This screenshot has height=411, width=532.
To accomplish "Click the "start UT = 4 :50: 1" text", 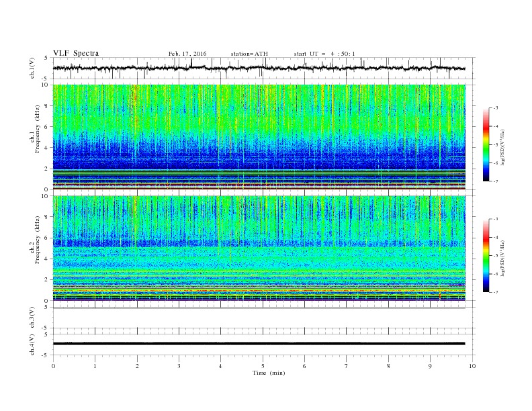I will click(x=324, y=54).
